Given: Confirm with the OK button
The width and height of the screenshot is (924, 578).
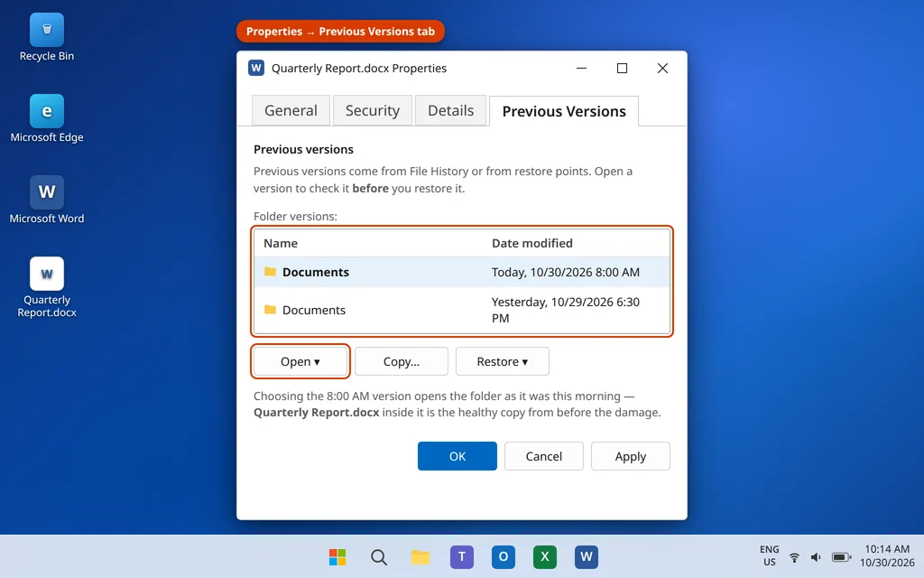Looking at the screenshot, I should 457,456.
